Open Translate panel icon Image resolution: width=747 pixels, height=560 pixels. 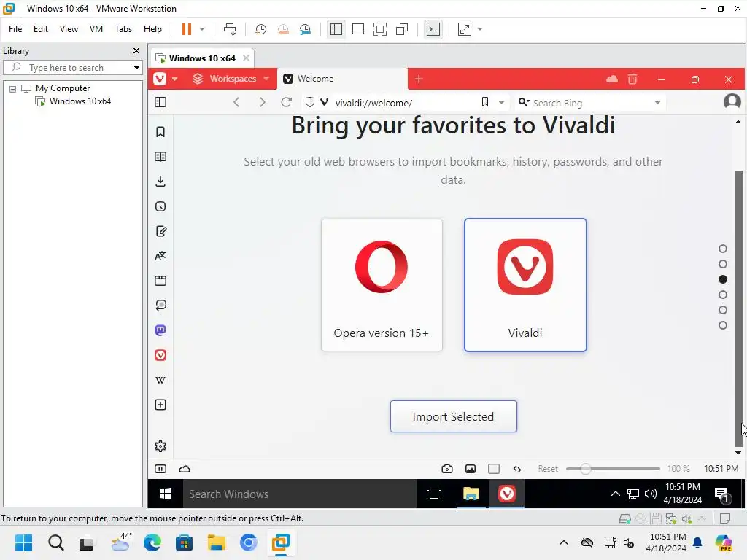pos(160,256)
